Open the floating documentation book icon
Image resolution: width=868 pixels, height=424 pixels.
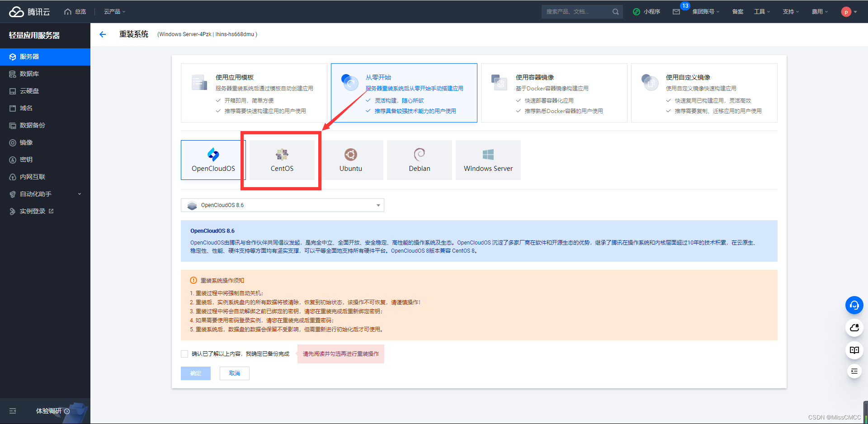point(854,350)
